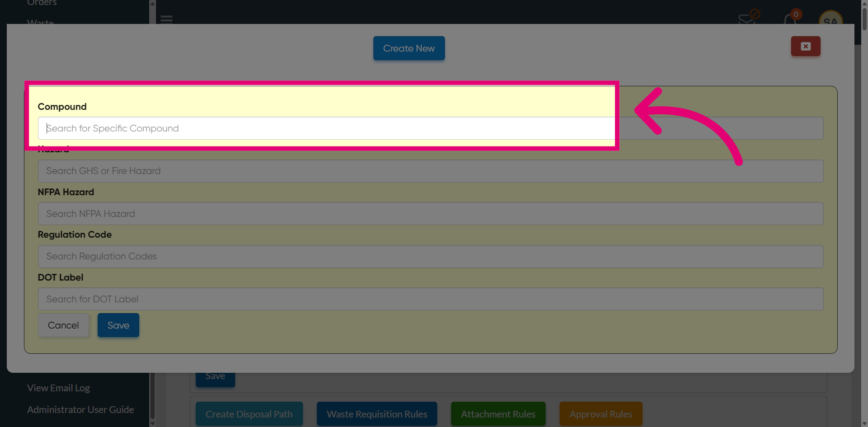868x427 pixels.
Task: Click the NFPA Hazard label
Action: click(66, 192)
